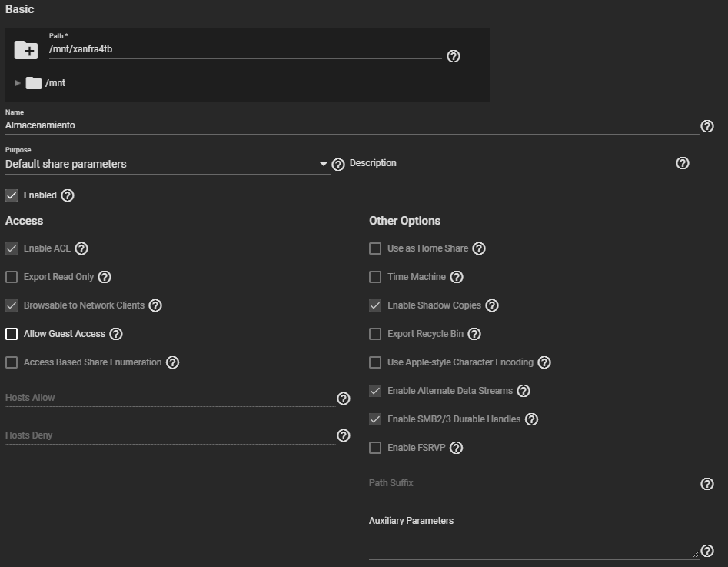Check Export Recycle Bin

[x=375, y=334]
